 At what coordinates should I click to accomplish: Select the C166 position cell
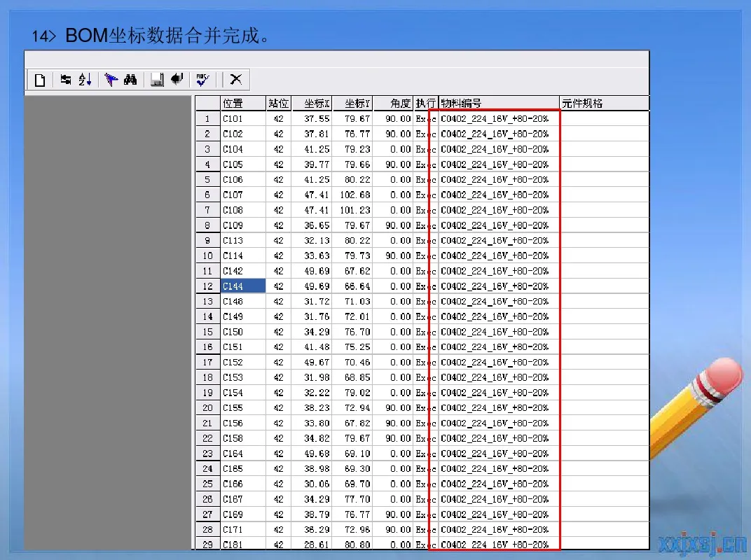(x=243, y=484)
